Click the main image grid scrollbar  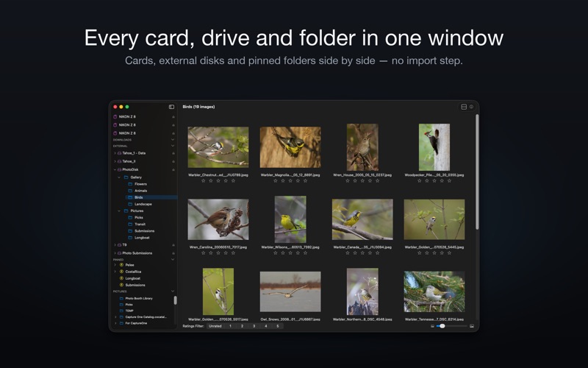477,172
